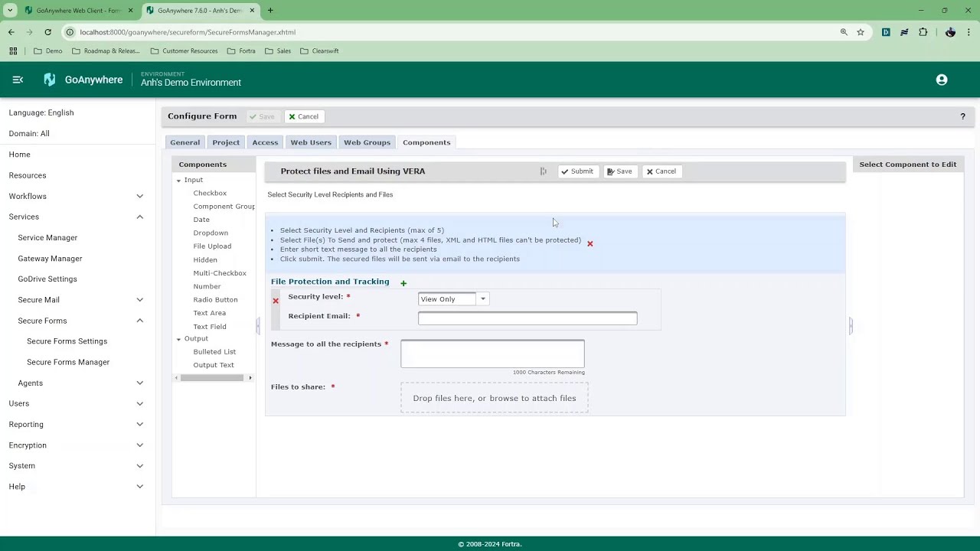
Task: Switch to the Project tab
Action: point(226,142)
